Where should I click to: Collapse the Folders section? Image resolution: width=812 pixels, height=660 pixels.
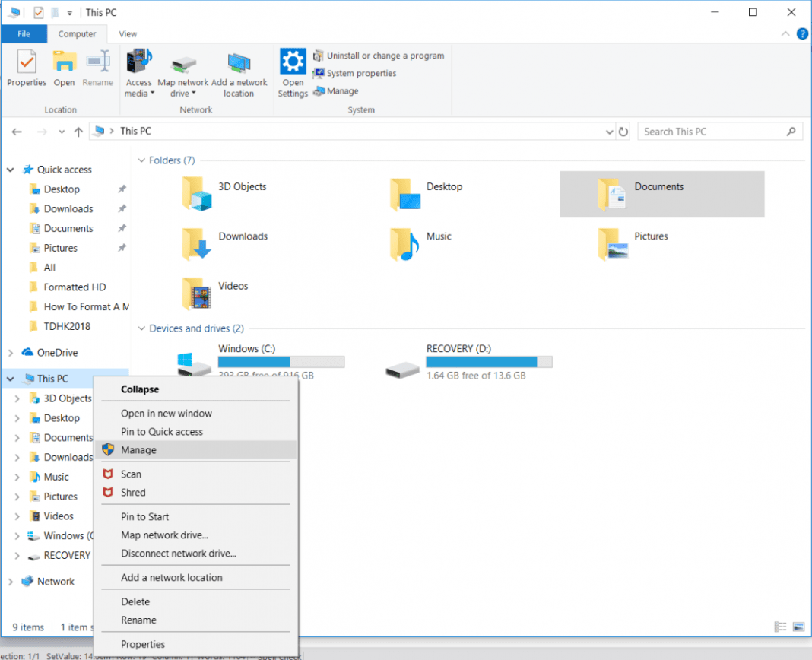141,160
